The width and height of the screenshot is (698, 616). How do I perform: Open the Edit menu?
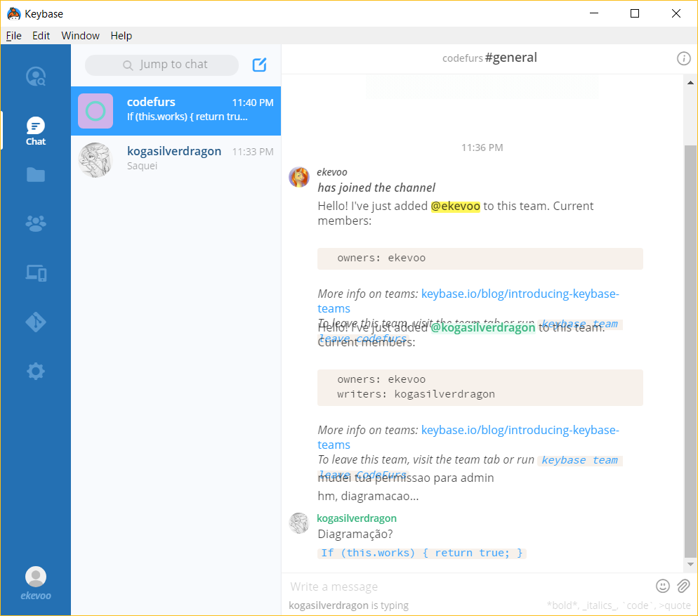pos(41,36)
